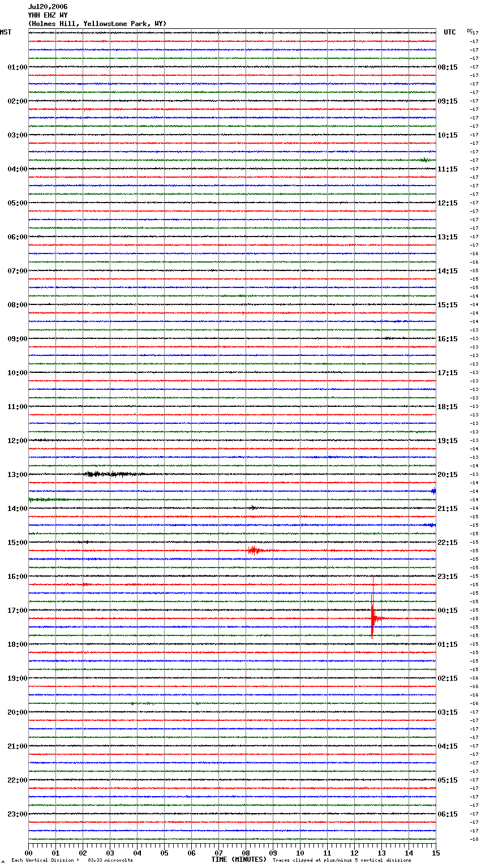Click the '18:15' UTC time label
The height and width of the screenshot is (868, 481).
(x=448, y=407)
